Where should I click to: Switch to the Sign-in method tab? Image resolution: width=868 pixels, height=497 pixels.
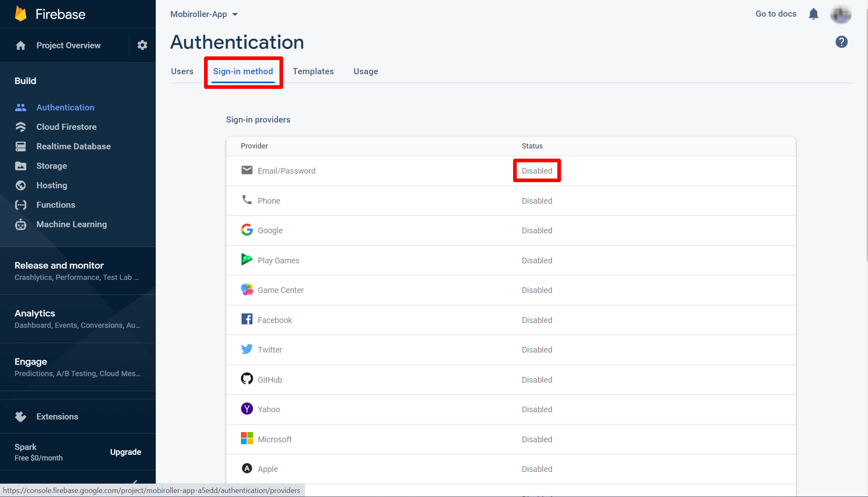[243, 71]
